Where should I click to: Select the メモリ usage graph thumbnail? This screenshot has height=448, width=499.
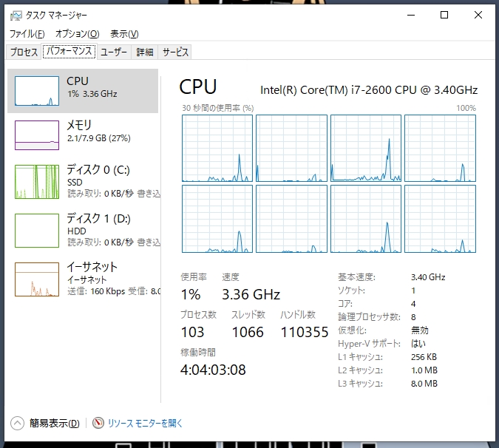pos(37,135)
